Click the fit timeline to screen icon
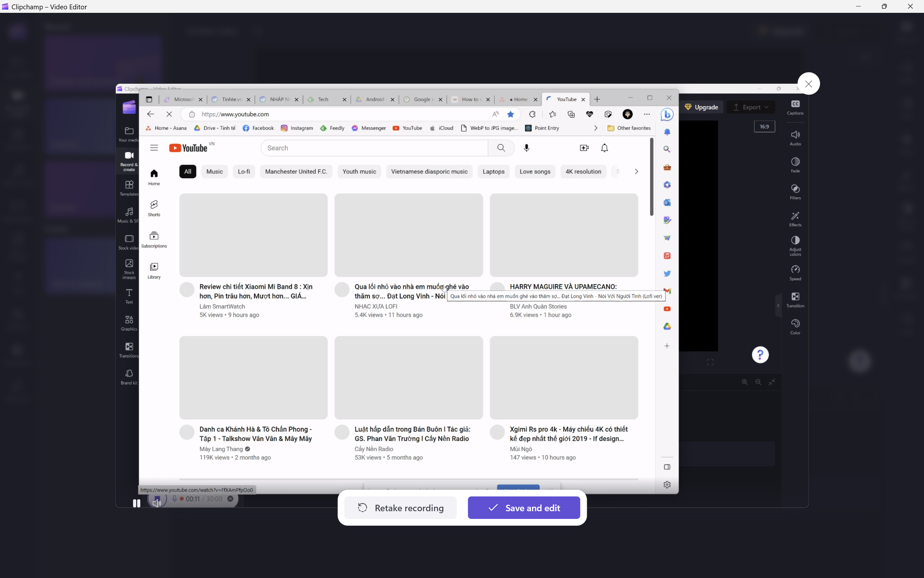Image resolution: width=924 pixels, height=578 pixels. coord(772,382)
